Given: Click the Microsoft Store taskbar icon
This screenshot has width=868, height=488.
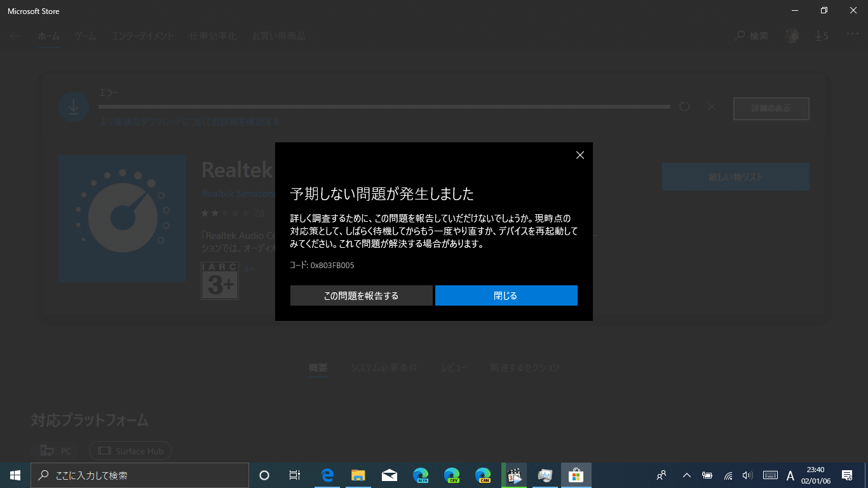Looking at the screenshot, I should click(576, 475).
